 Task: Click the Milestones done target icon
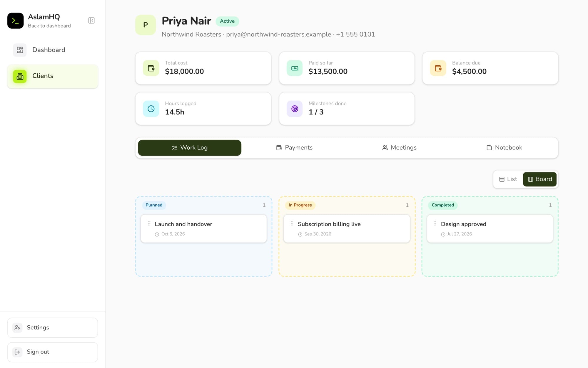click(295, 109)
